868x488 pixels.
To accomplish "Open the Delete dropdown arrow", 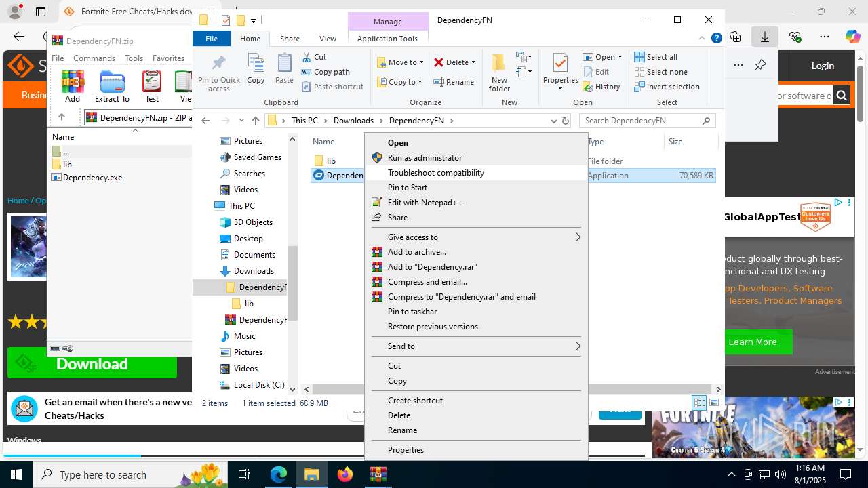I will 473,62.
